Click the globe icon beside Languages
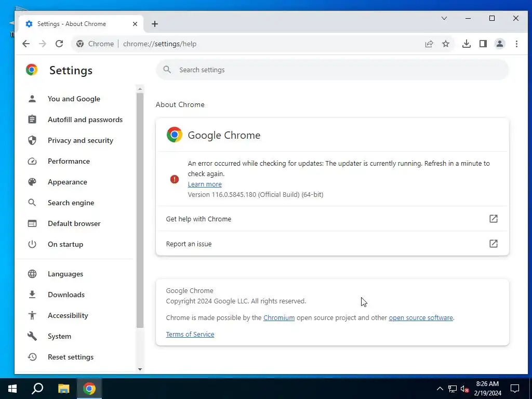 pyautogui.click(x=32, y=274)
